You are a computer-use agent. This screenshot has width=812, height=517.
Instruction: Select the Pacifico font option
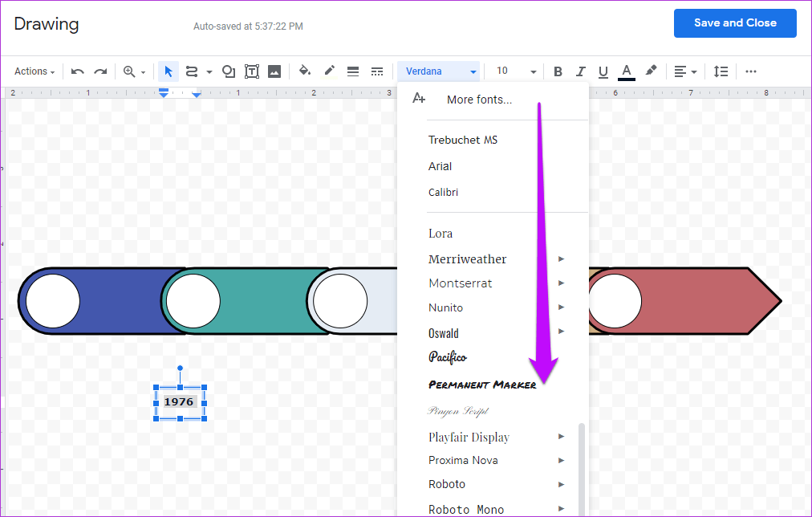448,356
